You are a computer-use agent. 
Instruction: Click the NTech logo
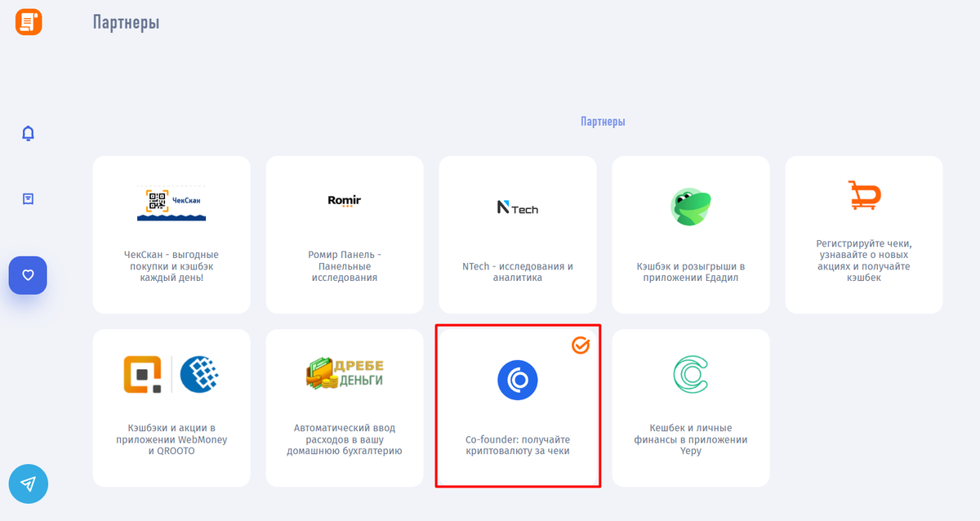[518, 208]
